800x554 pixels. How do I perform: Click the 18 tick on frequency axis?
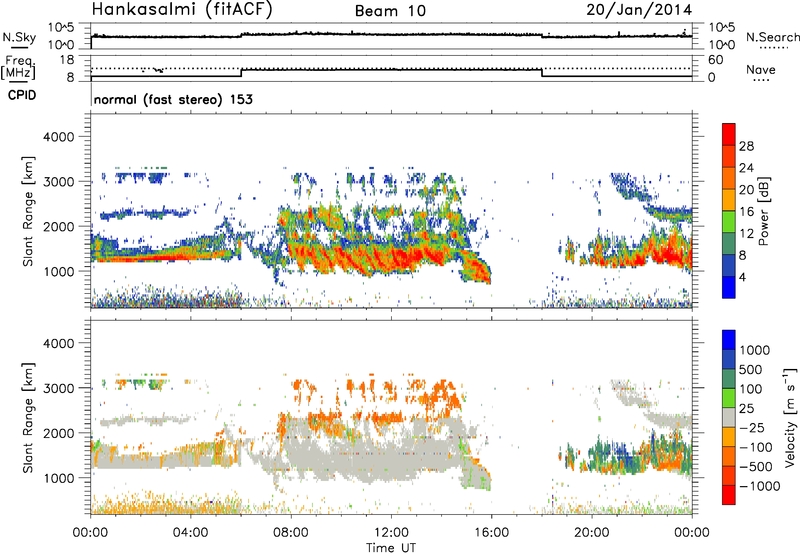[67, 59]
